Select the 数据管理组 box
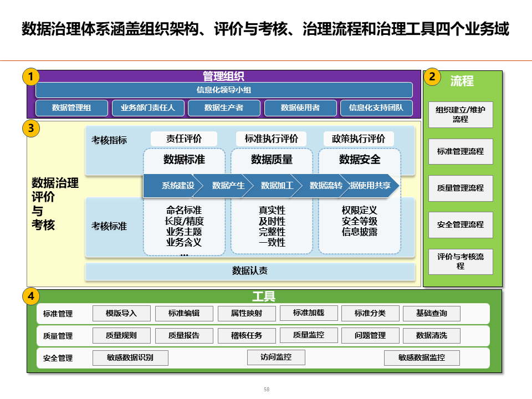The height and width of the screenshot is (399, 532). (71, 108)
